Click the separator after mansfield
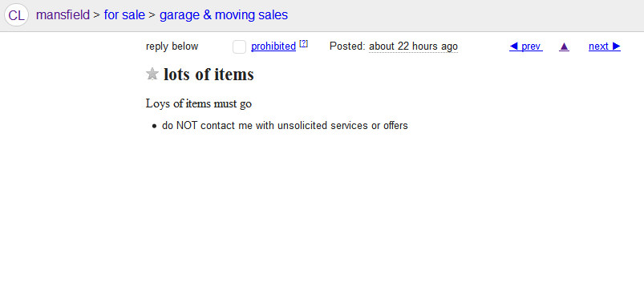 click(97, 15)
